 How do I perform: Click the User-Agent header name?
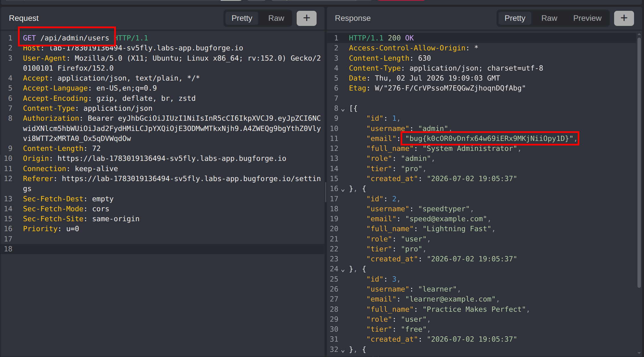point(44,58)
